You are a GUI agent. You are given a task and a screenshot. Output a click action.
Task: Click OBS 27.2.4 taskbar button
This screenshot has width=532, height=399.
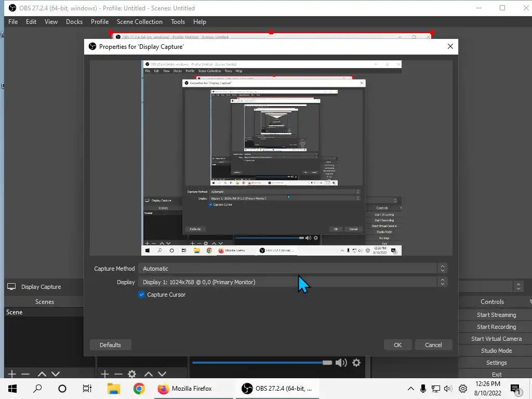[x=278, y=389]
